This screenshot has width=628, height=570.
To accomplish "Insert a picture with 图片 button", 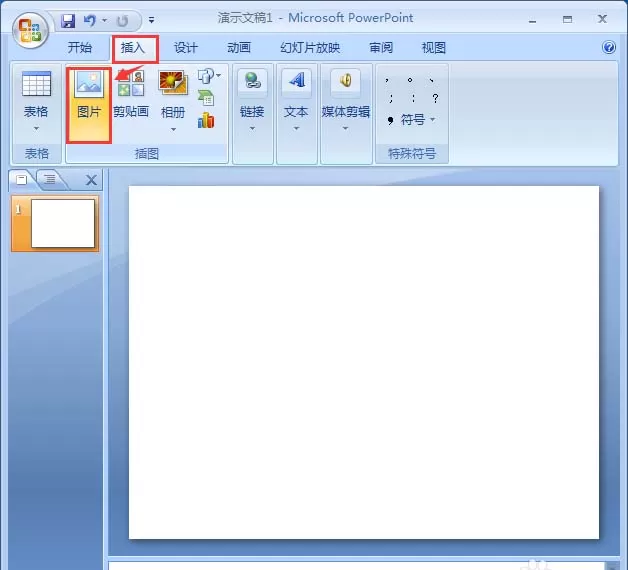I will (x=89, y=105).
